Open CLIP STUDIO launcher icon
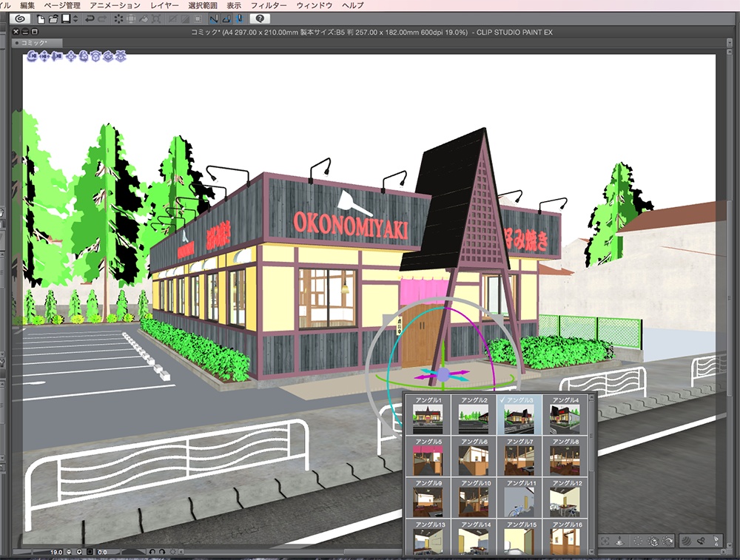Image resolution: width=740 pixels, height=560 pixels. point(20,19)
